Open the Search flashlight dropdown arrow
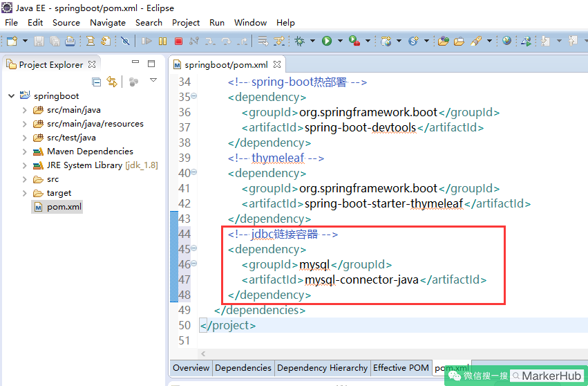This screenshot has width=588, height=386. coord(489,41)
